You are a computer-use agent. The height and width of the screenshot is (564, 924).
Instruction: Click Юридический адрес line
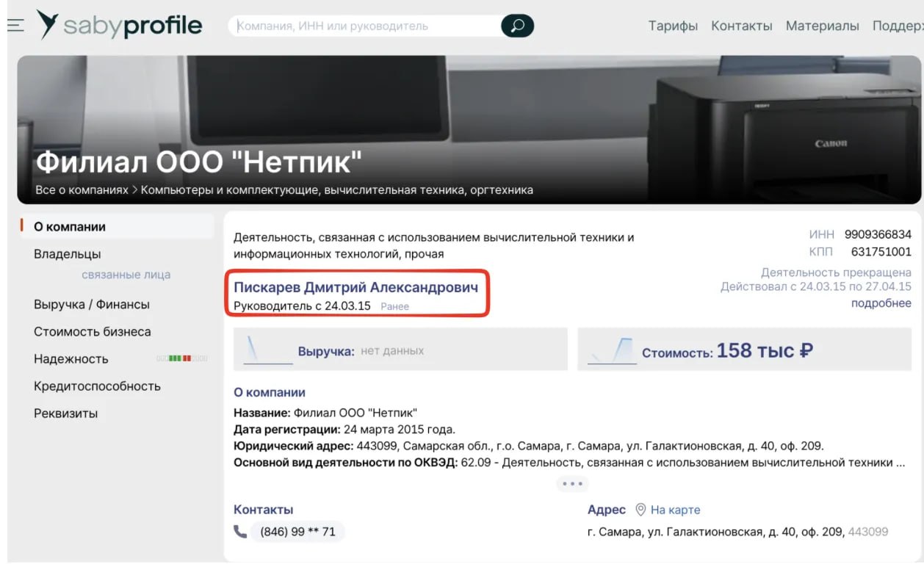529,446
